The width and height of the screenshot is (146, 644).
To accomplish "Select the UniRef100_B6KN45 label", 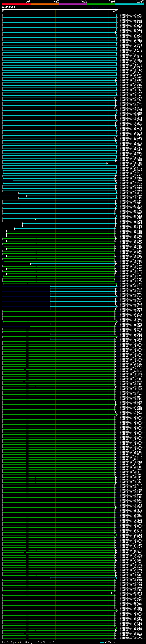I will click(131, 329).
